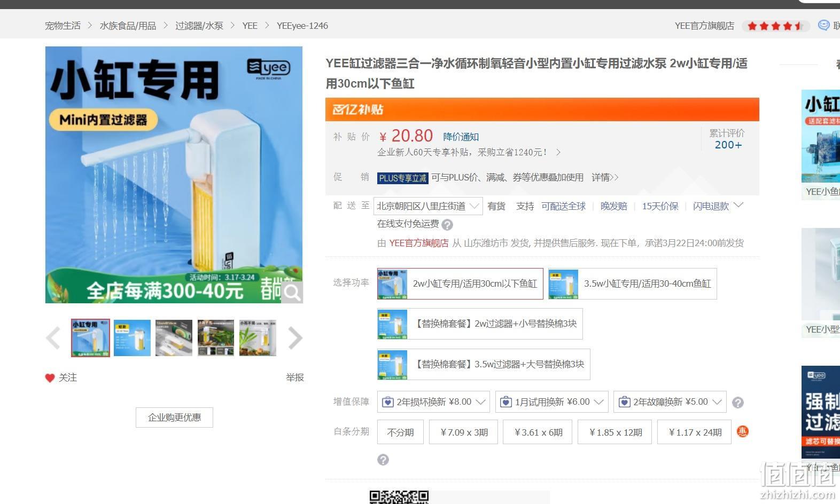Click the store star rating icons
840x504 pixels.
775,26
